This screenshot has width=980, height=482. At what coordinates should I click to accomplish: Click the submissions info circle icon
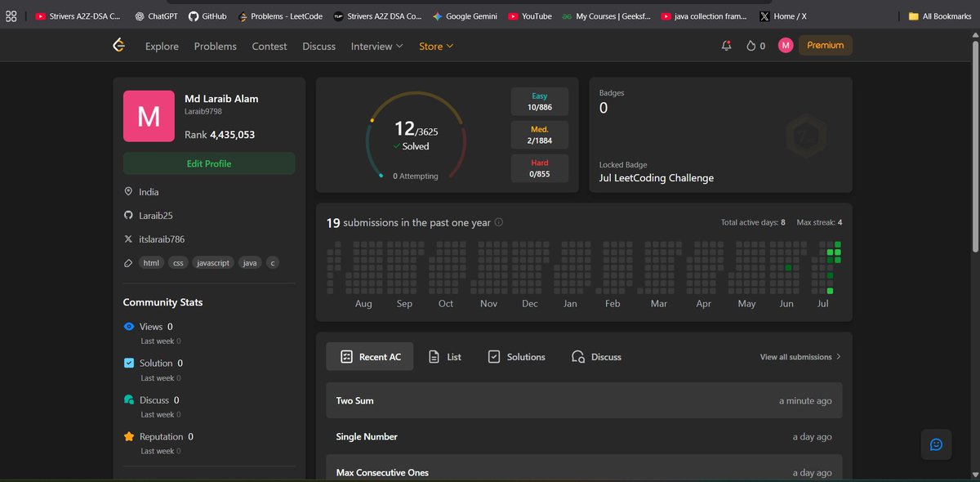pyautogui.click(x=499, y=222)
